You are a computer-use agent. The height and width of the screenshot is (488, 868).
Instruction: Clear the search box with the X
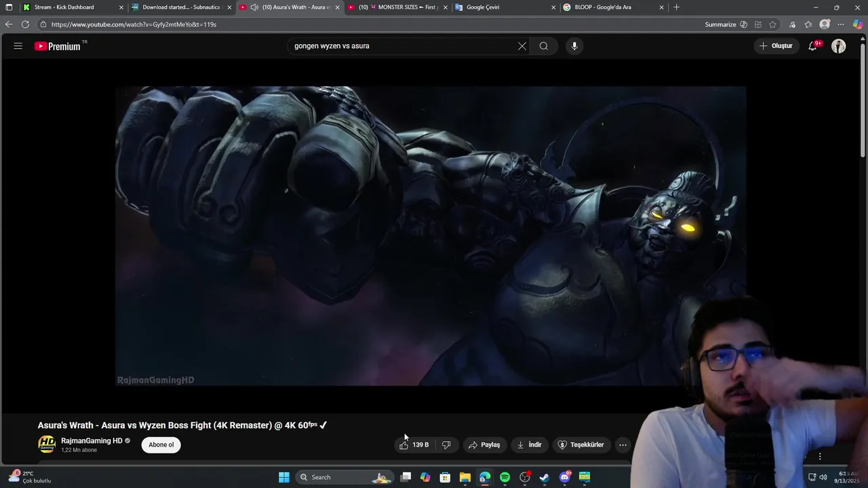pyautogui.click(x=522, y=46)
